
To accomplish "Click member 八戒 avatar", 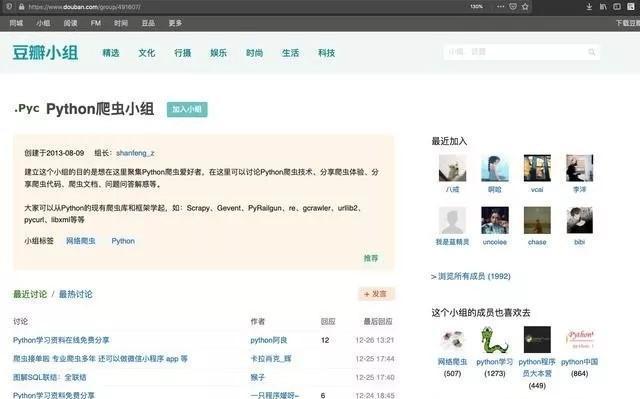I will [x=452, y=168].
